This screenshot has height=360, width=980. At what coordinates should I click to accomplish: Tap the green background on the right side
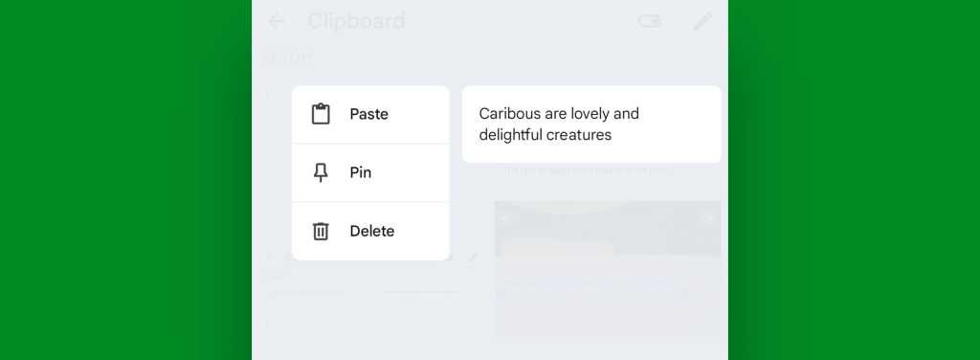(x=854, y=180)
